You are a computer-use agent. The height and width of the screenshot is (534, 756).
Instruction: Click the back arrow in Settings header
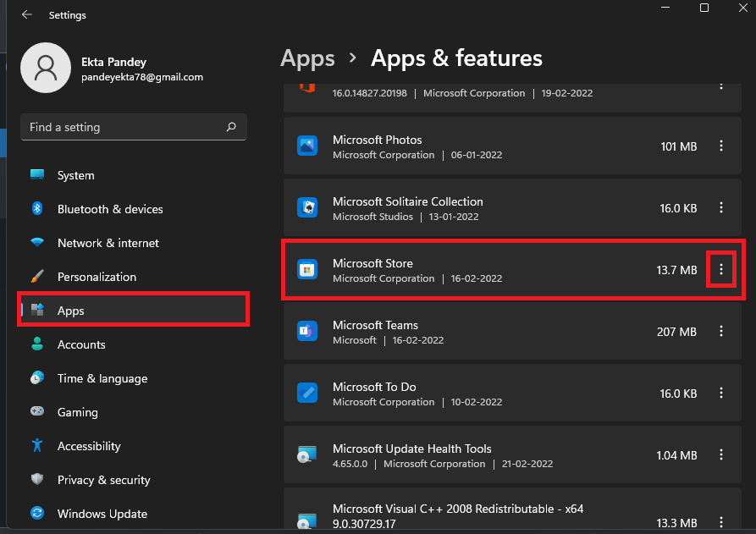(x=26, y=15)
